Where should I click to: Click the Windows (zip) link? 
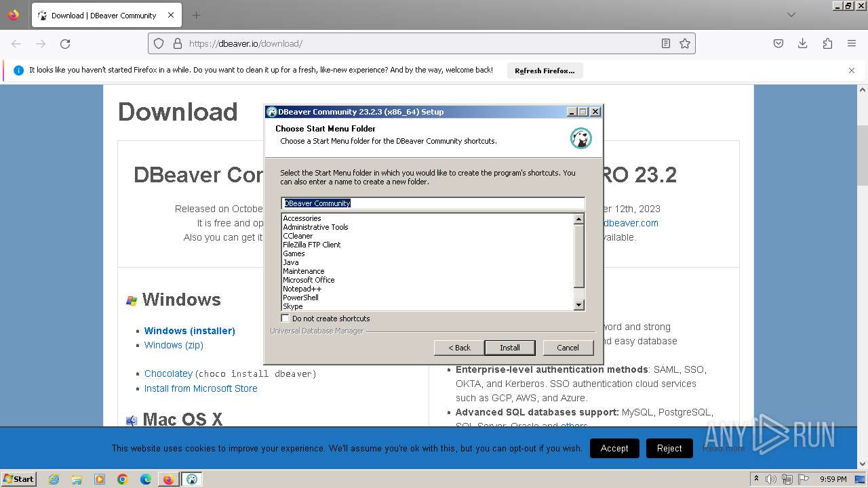[174, 345]
